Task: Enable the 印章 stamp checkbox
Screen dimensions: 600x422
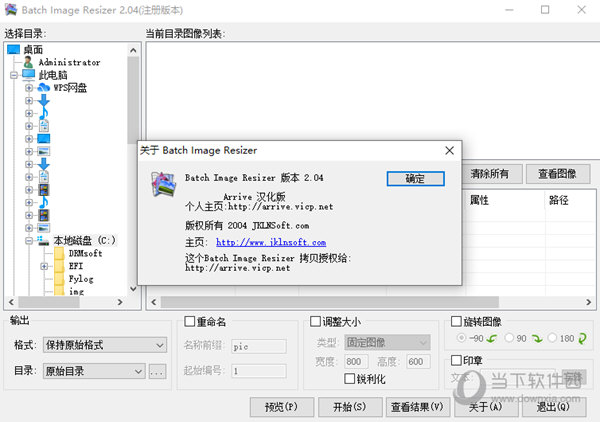Action: pyautogui.click(x=456, y=360)
